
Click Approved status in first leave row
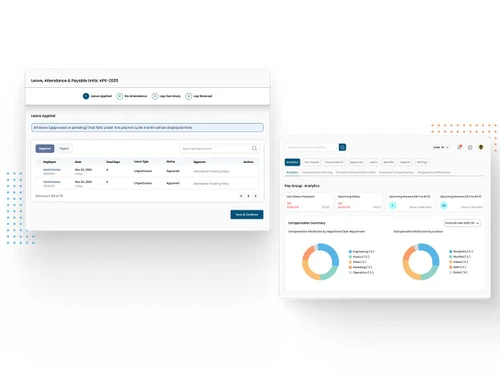coord(173,171)
